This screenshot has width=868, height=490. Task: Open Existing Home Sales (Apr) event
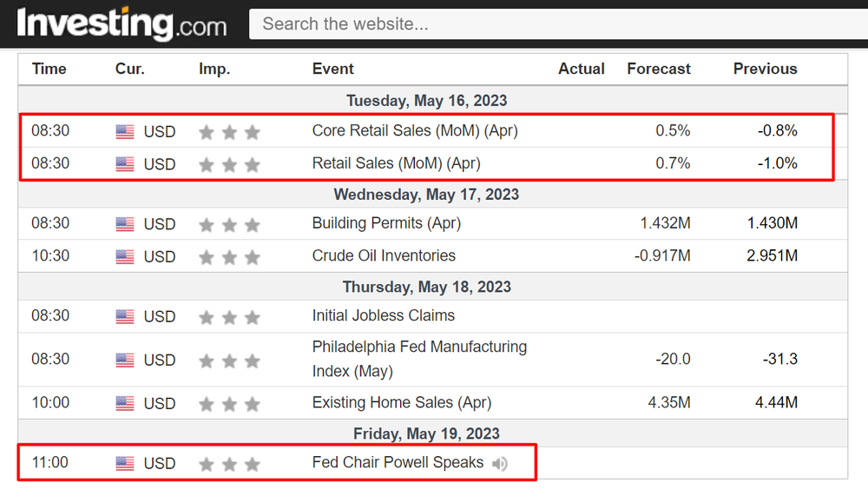tap(402, 402)
